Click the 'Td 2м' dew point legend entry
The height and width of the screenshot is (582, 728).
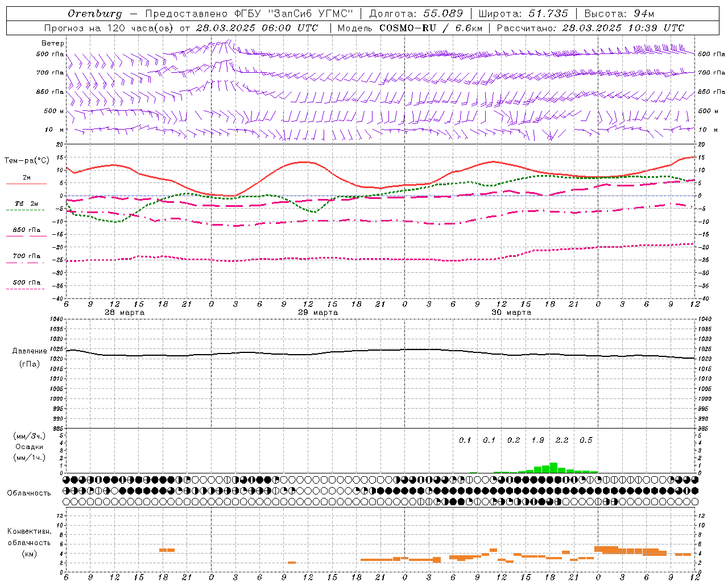coord(27,203)
